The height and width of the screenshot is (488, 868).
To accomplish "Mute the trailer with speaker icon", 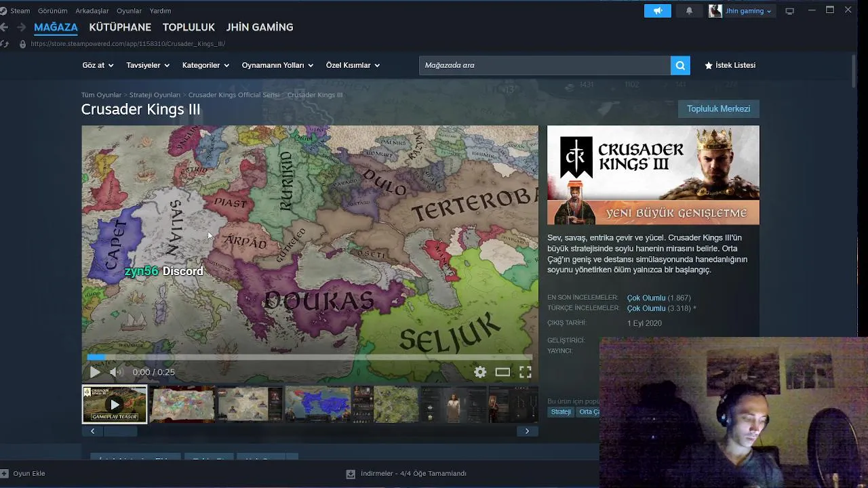I will 116,372.
